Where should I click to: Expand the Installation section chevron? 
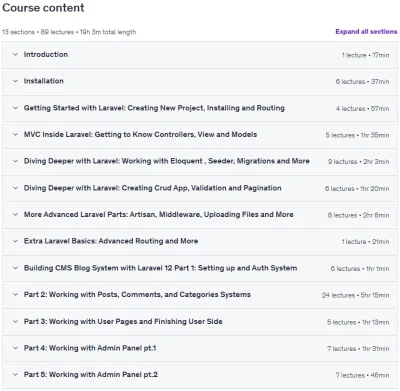click(15, 81)
